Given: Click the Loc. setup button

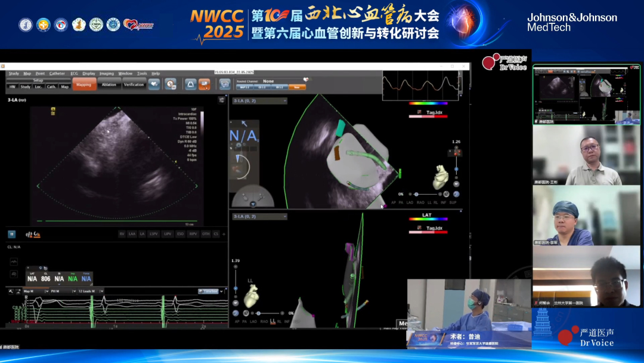Looking at the screenshot, I should pyautogui.click(x=38, y=87).
